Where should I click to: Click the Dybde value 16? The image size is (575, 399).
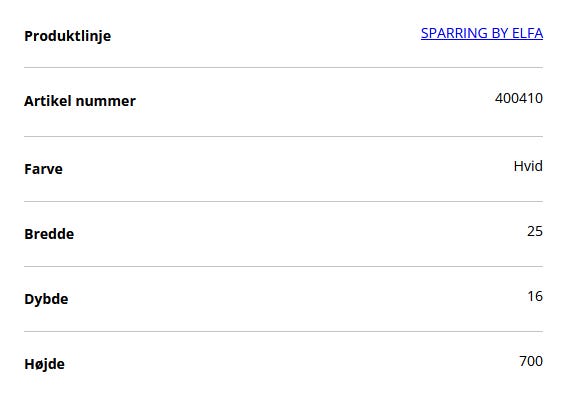535,296
